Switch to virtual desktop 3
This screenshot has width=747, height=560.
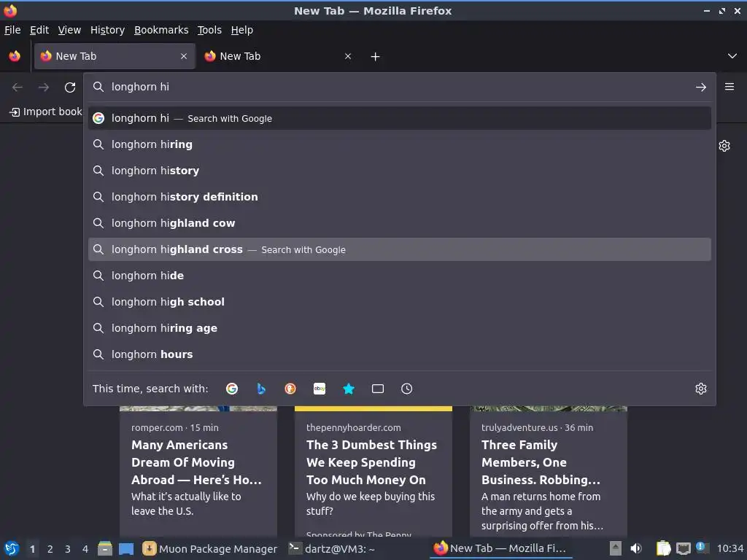click(x=68, y=549)
